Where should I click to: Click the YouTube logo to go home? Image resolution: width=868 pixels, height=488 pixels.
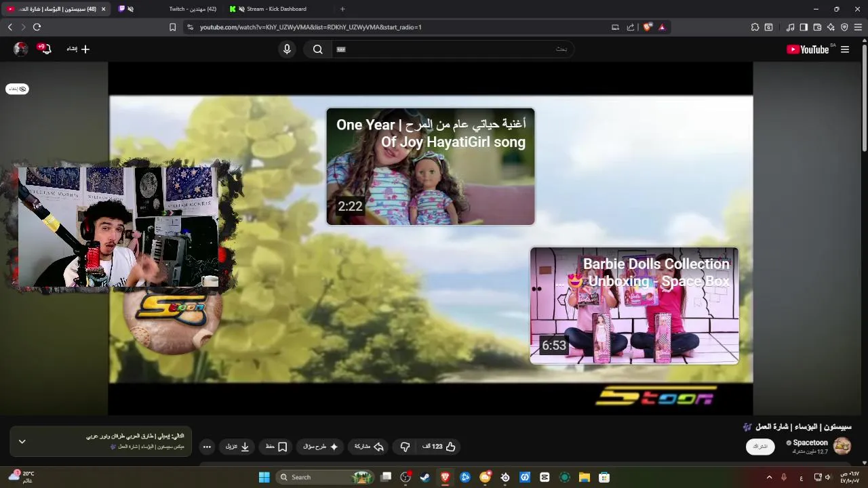[x=807, y=49]
